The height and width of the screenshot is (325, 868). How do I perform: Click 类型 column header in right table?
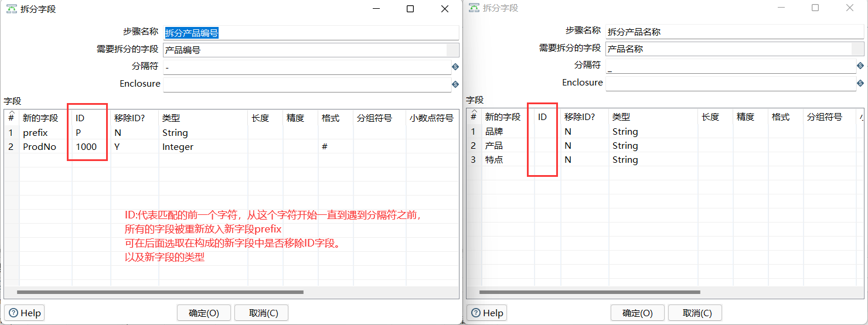pyautogui.click(x=653, y=117)
